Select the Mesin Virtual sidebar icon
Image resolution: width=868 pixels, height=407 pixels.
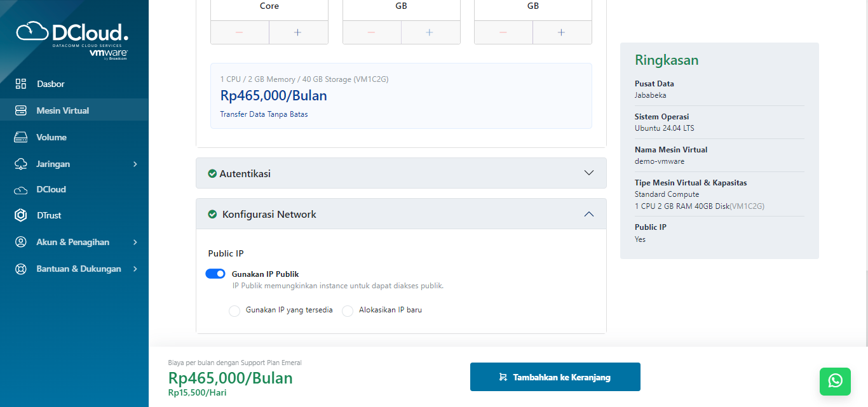click(x=20, y=109)
